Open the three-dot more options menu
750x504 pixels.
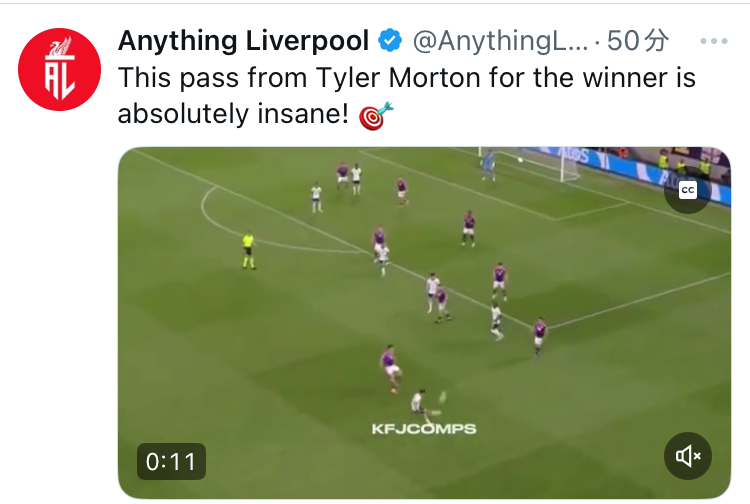[x=714, y=41]
